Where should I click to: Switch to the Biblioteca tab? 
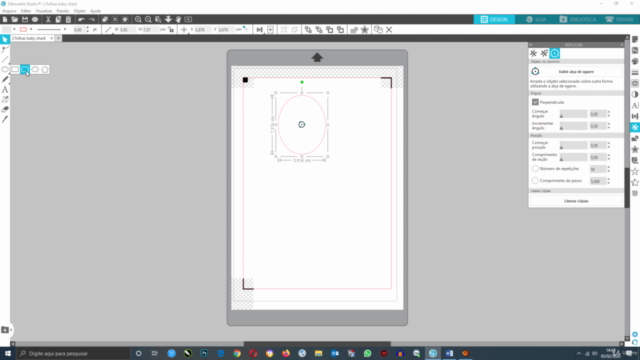point(578,19)
